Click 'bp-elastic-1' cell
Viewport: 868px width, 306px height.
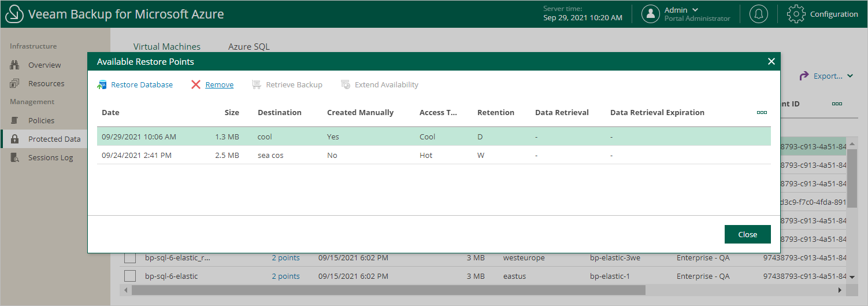pos(610,276)
